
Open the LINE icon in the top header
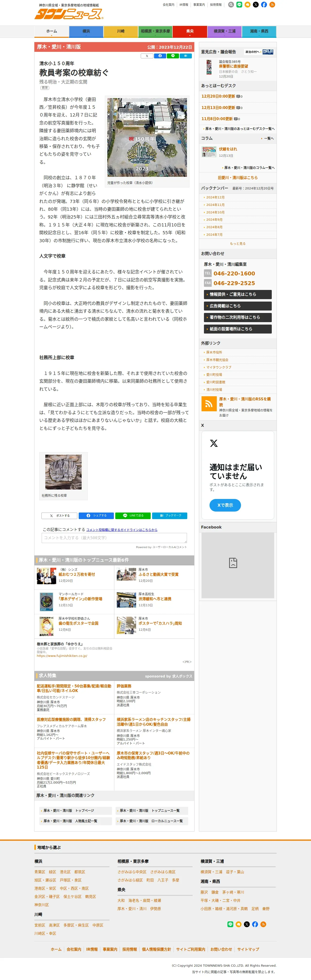[240, 5]
